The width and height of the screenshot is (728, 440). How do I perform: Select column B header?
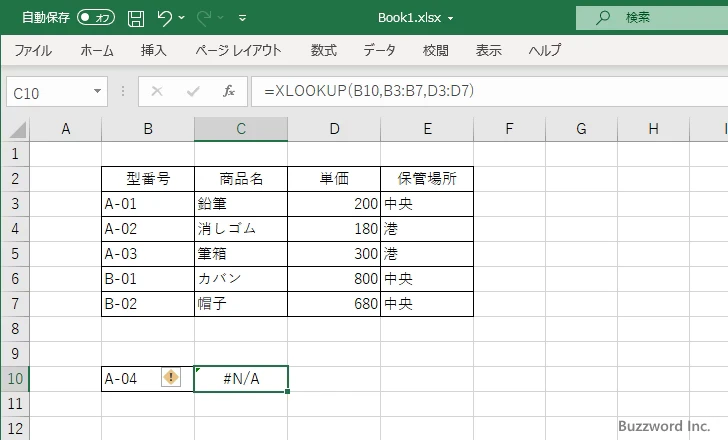pos(148,129)
